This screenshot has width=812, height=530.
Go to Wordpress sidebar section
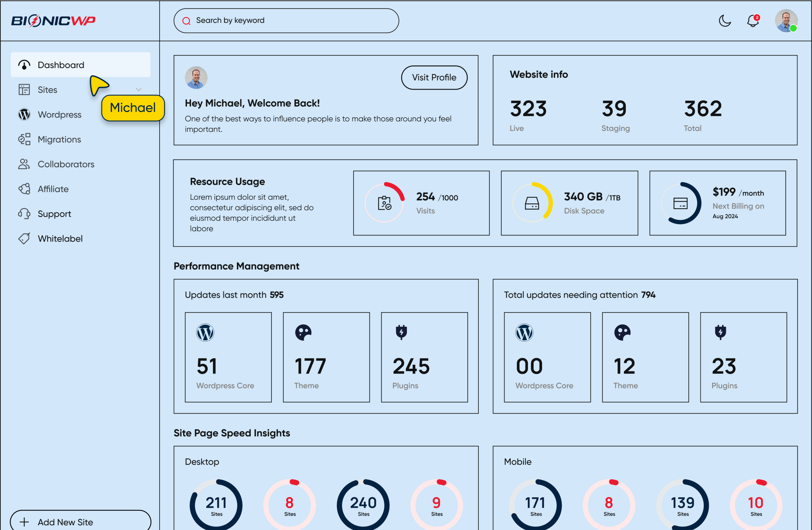coord(59,115)
